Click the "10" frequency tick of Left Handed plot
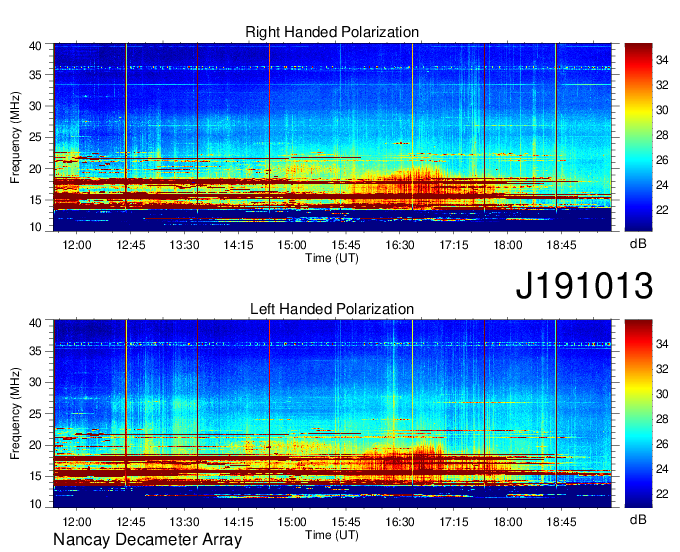The image size is (680, 552). point(36,504)
